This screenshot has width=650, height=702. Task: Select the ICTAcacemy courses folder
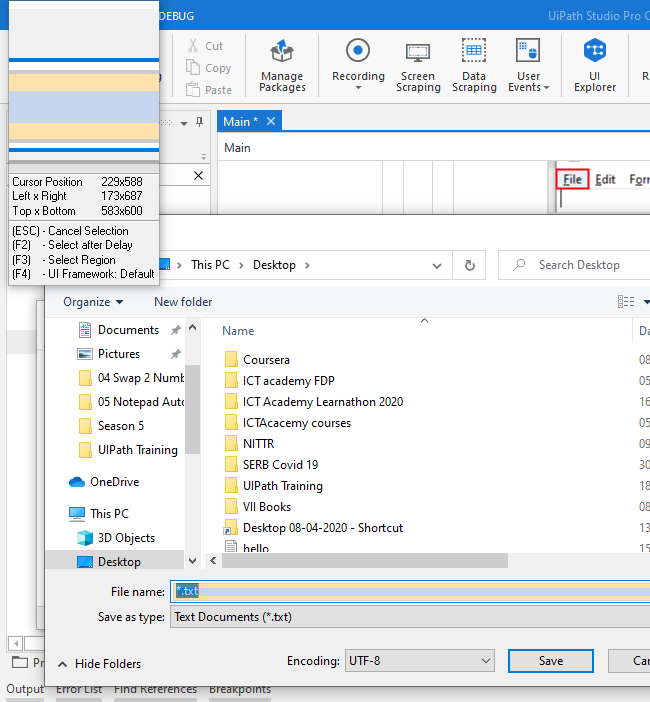287,423
